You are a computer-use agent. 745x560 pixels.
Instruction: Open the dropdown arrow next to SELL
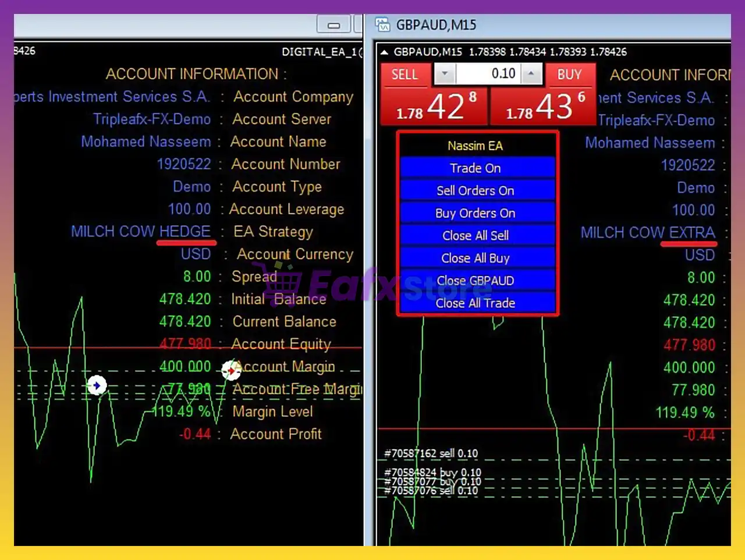tap(445, 74)
